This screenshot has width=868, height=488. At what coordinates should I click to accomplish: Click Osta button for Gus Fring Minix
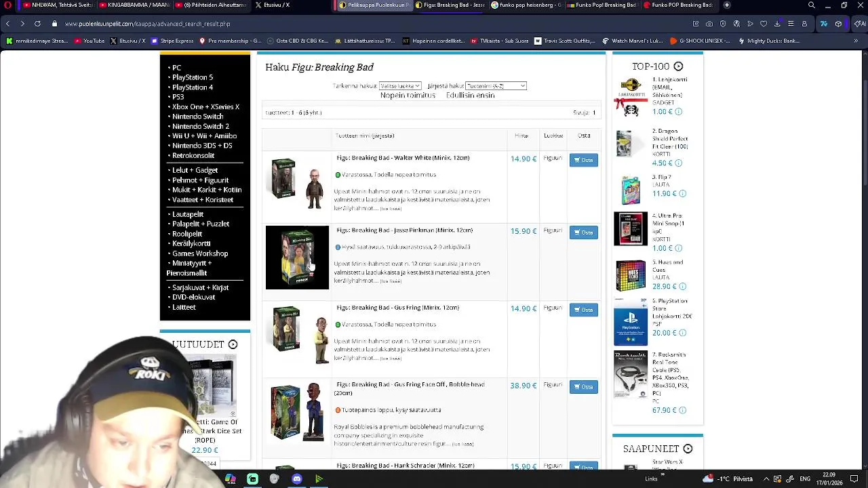pos(583,310)
